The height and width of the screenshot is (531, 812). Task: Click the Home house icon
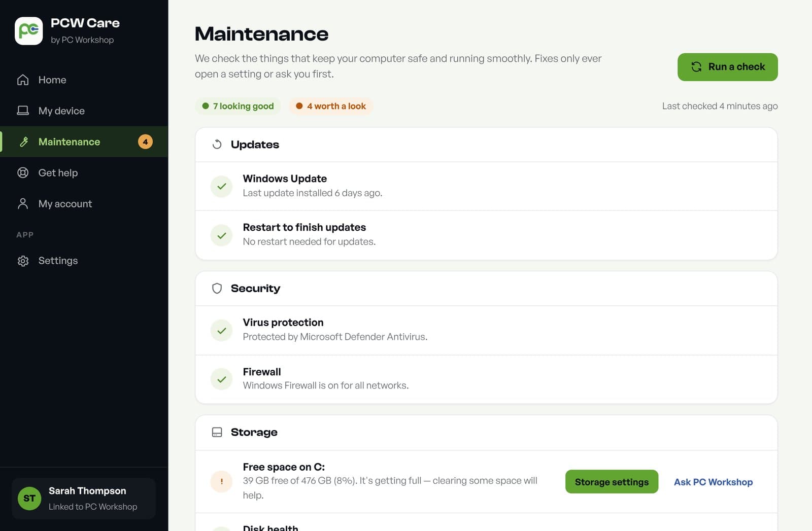(23, 80)
